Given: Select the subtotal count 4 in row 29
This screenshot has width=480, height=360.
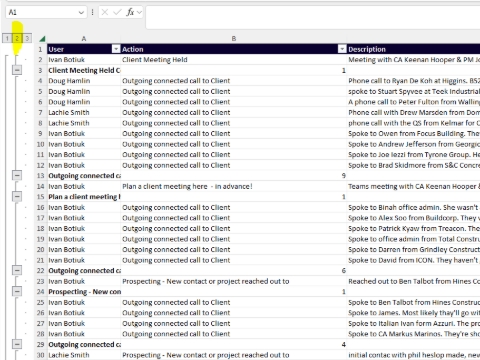Looking at the screenshot, I should 234,345.
